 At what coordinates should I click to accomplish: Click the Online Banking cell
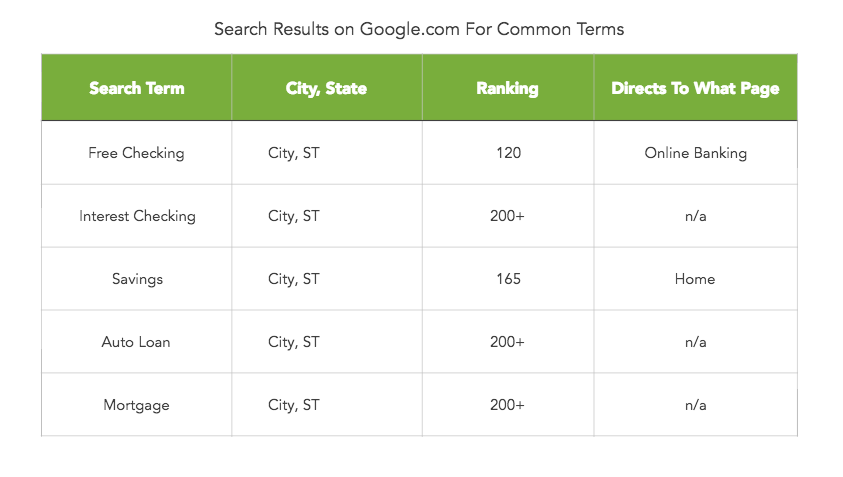(695, 153)
